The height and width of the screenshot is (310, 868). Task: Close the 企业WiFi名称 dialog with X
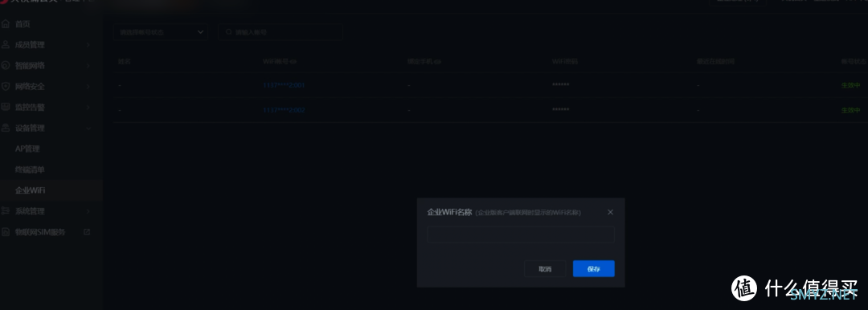(610, 212)
